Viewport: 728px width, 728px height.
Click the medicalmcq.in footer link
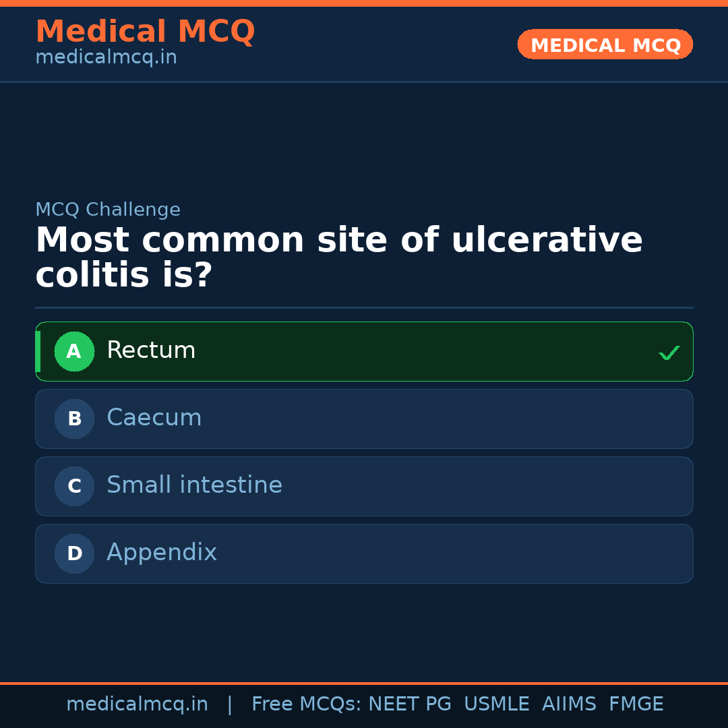138,703
